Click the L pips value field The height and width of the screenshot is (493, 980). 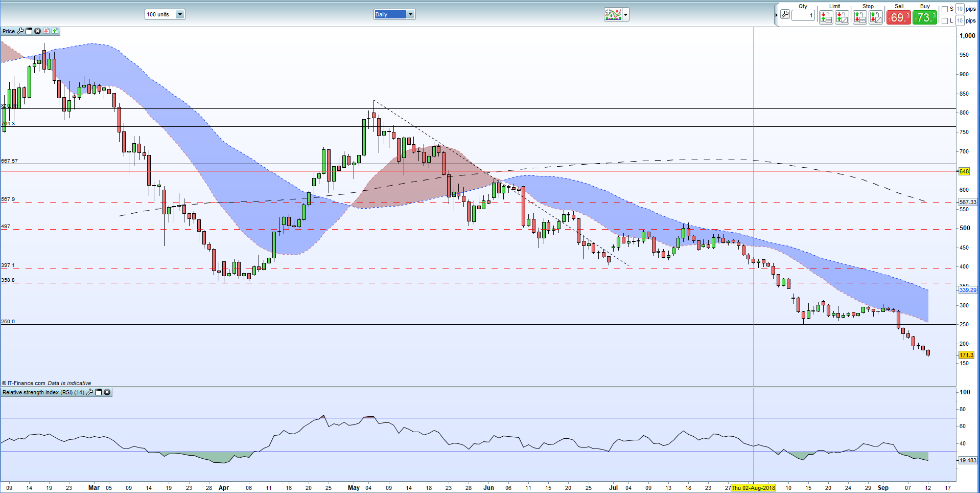coord(960,20)
